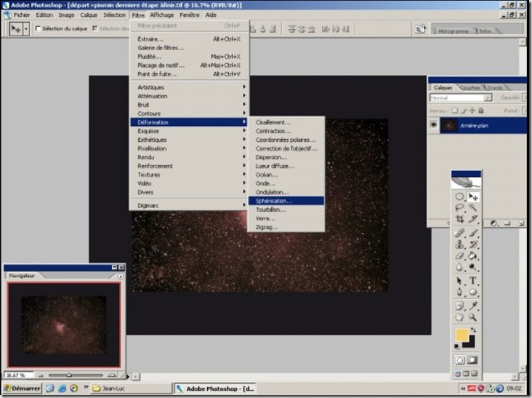Select the Move tool in the toolbox
532x398 pixels.
click(x=473, y=196)
